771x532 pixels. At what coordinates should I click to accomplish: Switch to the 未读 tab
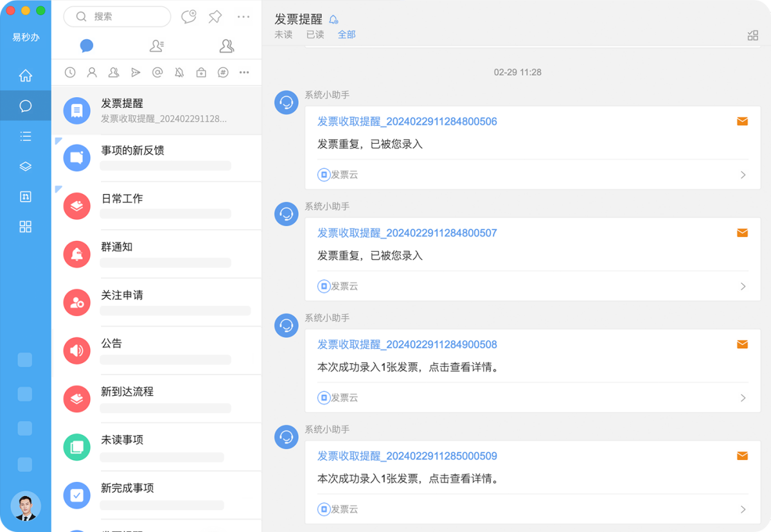283,35
